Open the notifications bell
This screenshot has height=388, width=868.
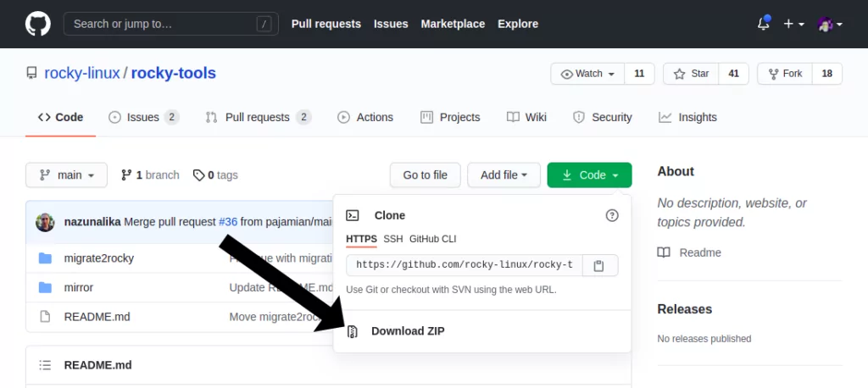point(764,24)
